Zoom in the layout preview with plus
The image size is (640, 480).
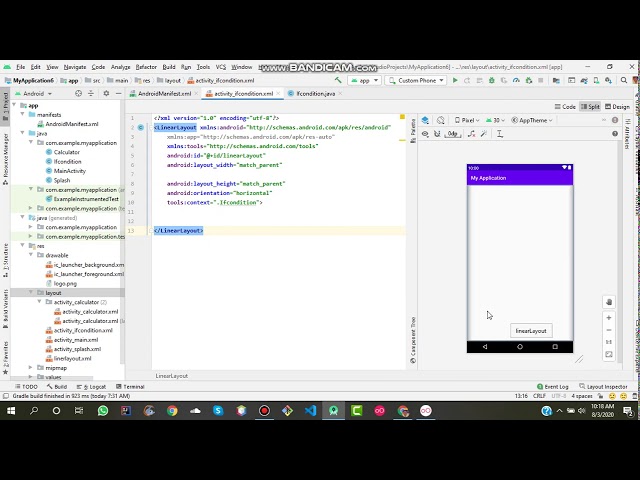[609, 318]
